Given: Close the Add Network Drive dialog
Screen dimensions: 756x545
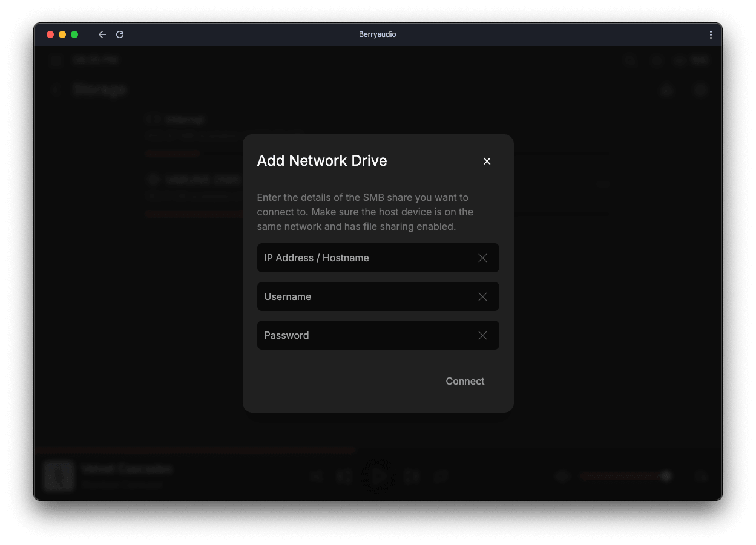Looking at the screenshot, I should coord(487,161).
